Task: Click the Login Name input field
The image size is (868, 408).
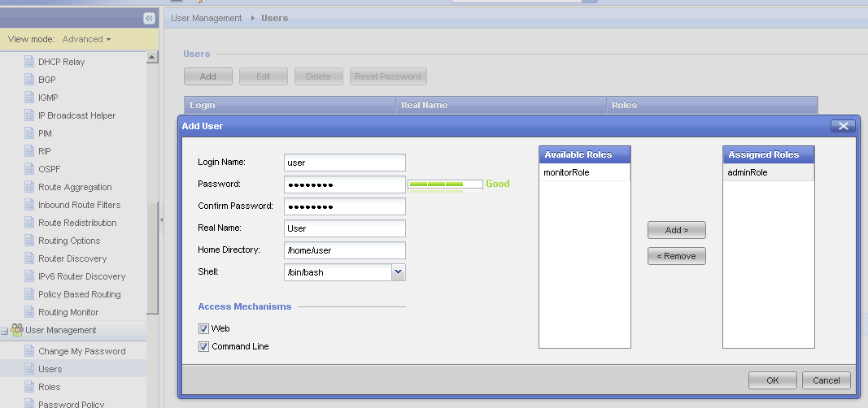Action: coord(345,163)
